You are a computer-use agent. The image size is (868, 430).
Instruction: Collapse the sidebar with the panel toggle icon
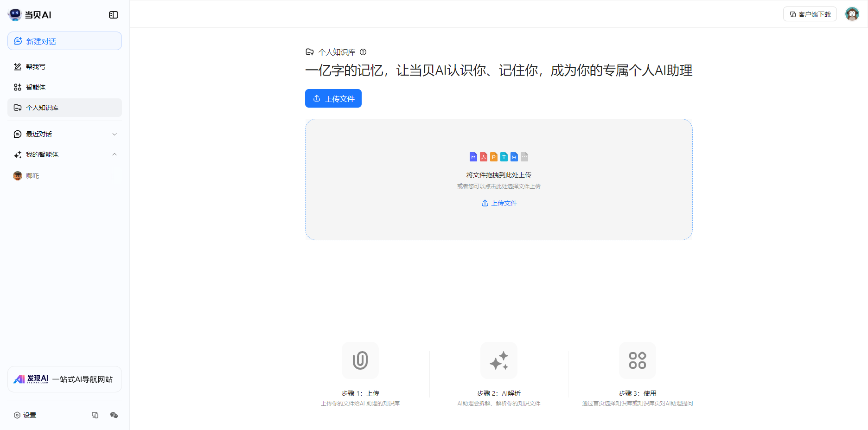tap(114, 15)
